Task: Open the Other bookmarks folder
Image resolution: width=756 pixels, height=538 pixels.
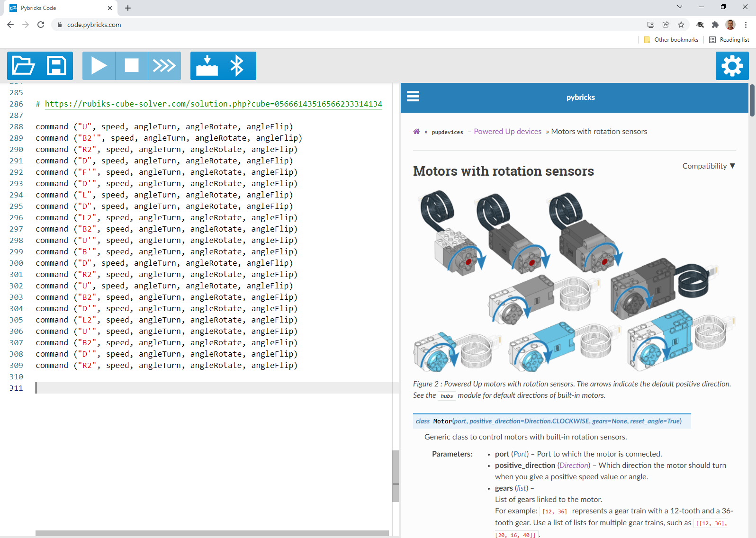Action: click(671, 40)
